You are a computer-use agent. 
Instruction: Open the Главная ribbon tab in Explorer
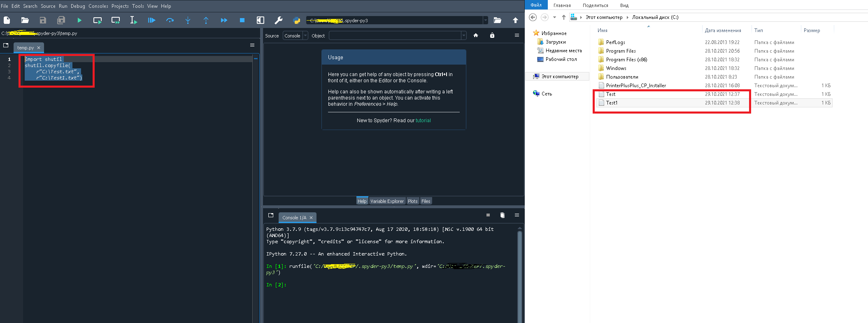click(562, 5)
